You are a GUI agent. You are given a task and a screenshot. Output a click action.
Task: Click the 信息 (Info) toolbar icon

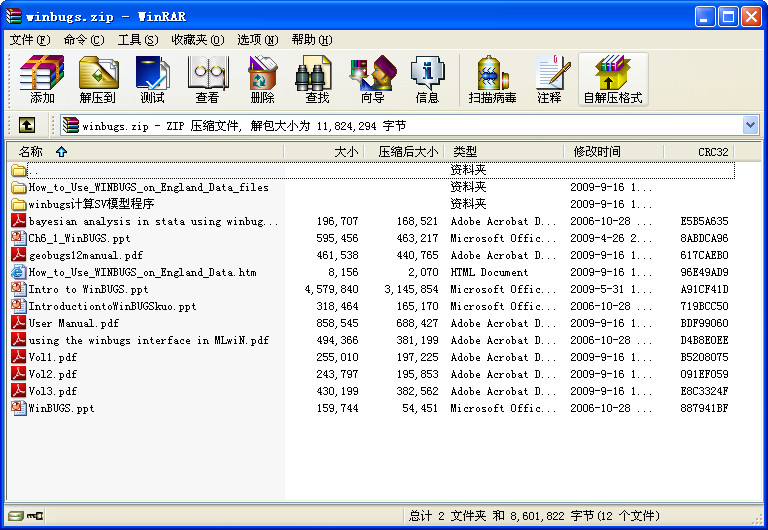(x=427, y=79)
